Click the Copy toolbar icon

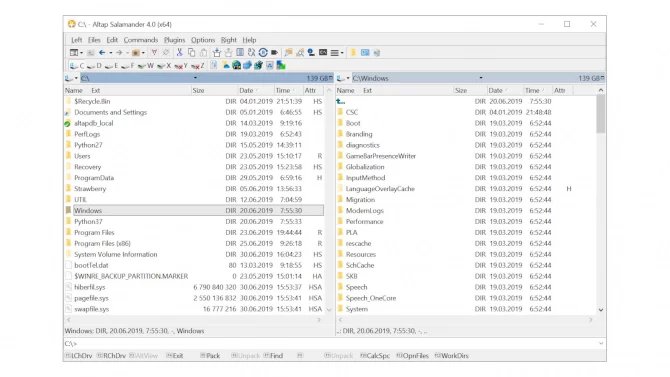[191, 53]
